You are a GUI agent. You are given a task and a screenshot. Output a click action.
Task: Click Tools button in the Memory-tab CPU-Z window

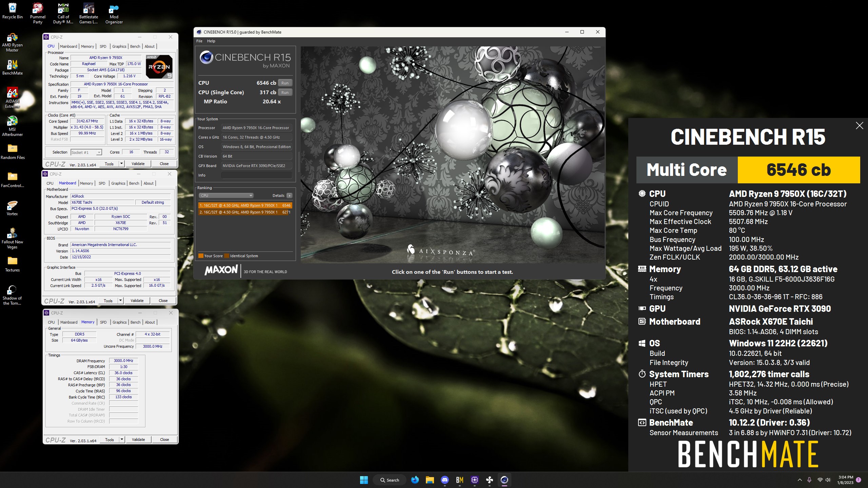click(x=110, y=440)
